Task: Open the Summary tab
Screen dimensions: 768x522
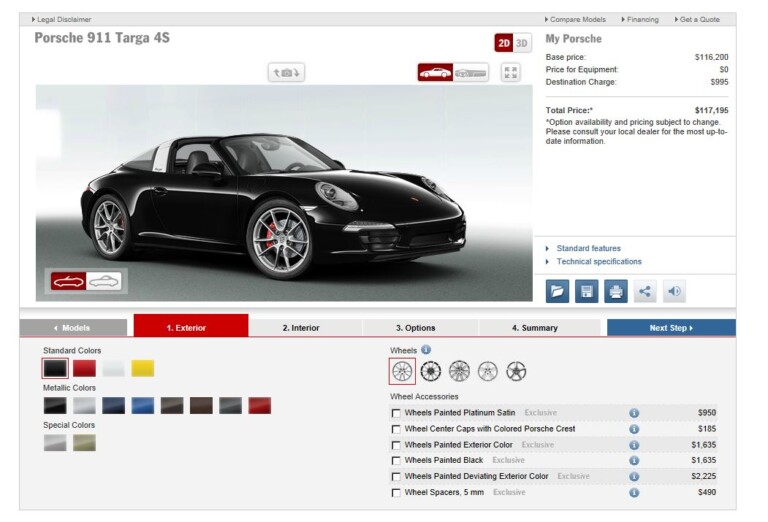Action: 535,328
